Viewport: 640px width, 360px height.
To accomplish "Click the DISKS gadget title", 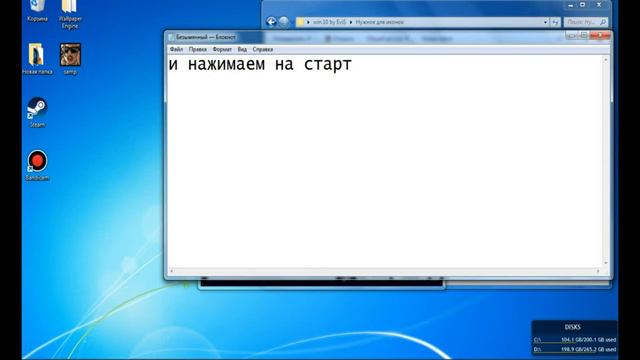I will click(573, 327).
